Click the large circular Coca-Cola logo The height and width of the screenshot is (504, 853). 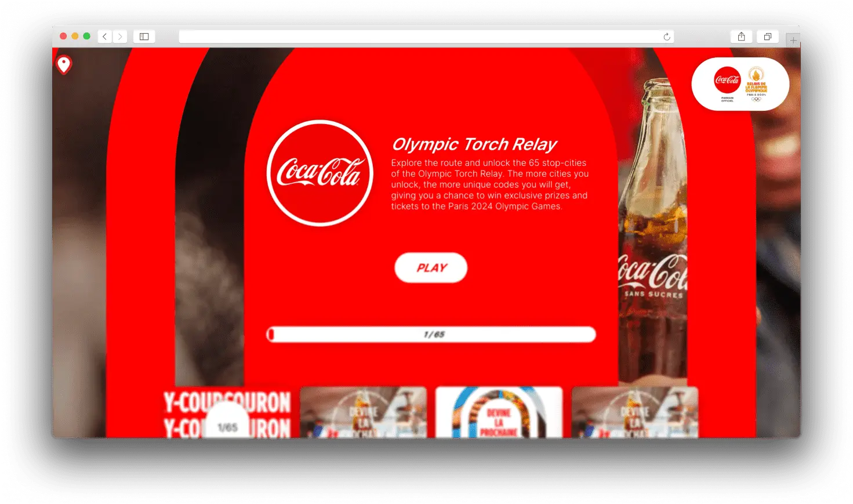(320, 173)
